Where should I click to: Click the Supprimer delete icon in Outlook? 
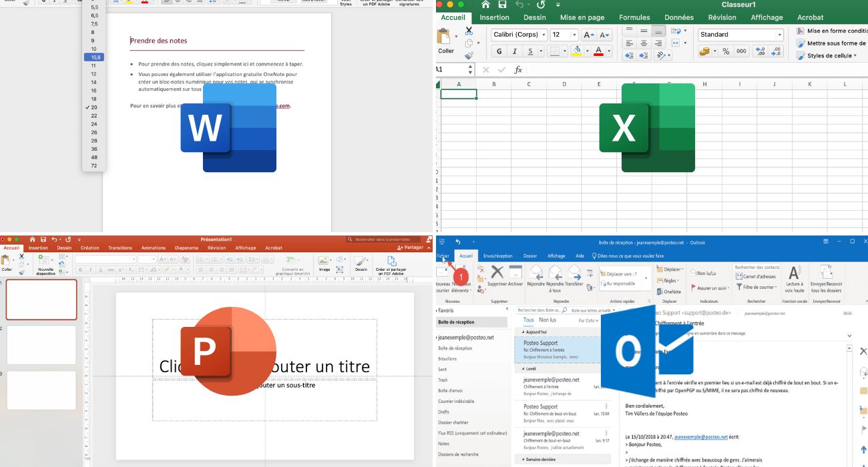[497, 275]
